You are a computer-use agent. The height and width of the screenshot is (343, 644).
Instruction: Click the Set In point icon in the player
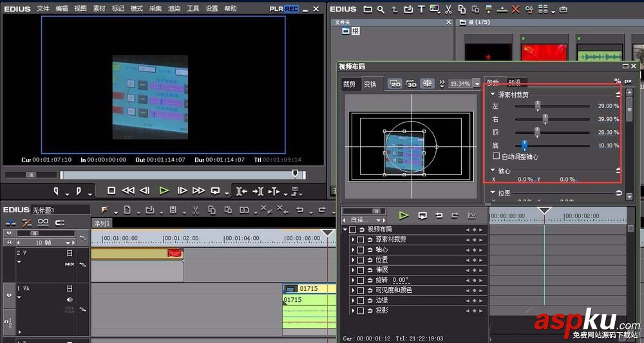(56, 190)
